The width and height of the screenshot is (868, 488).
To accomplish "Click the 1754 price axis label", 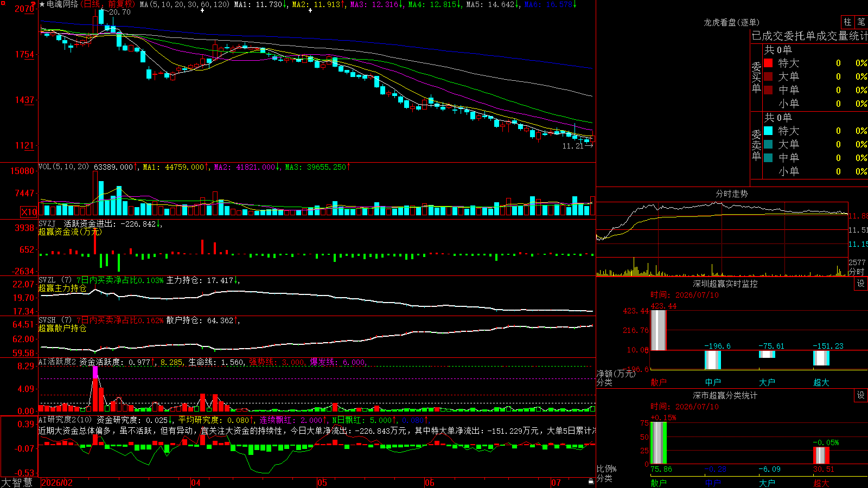I will [x=24, y=54].
